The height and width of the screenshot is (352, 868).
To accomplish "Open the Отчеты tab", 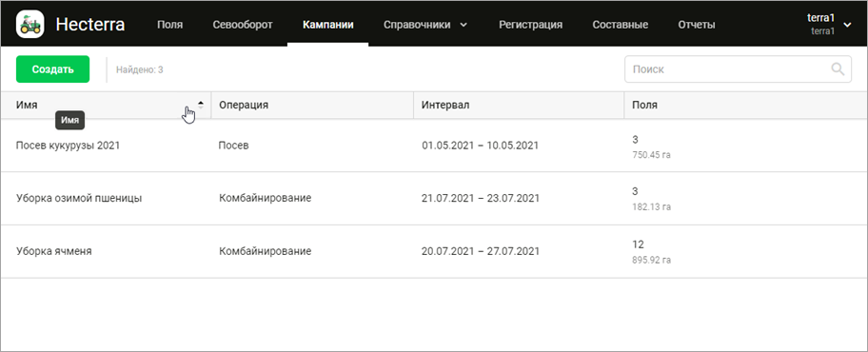I will 697,25.
